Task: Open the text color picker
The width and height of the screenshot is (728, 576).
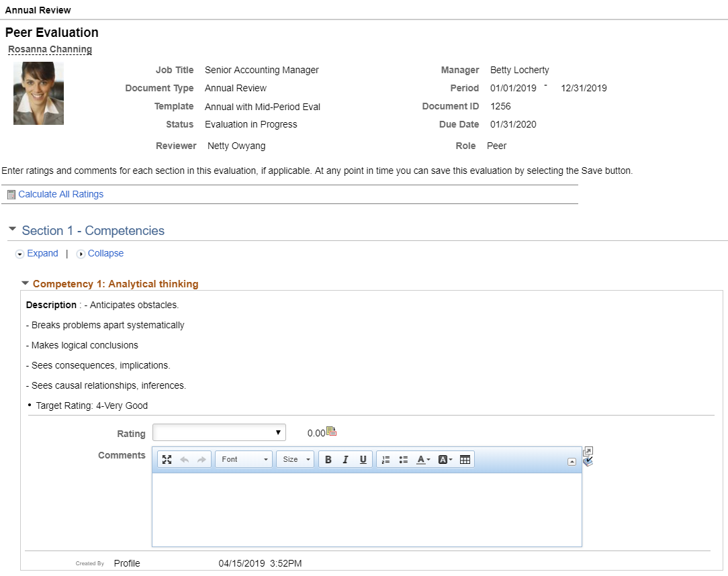Action: 423,459
